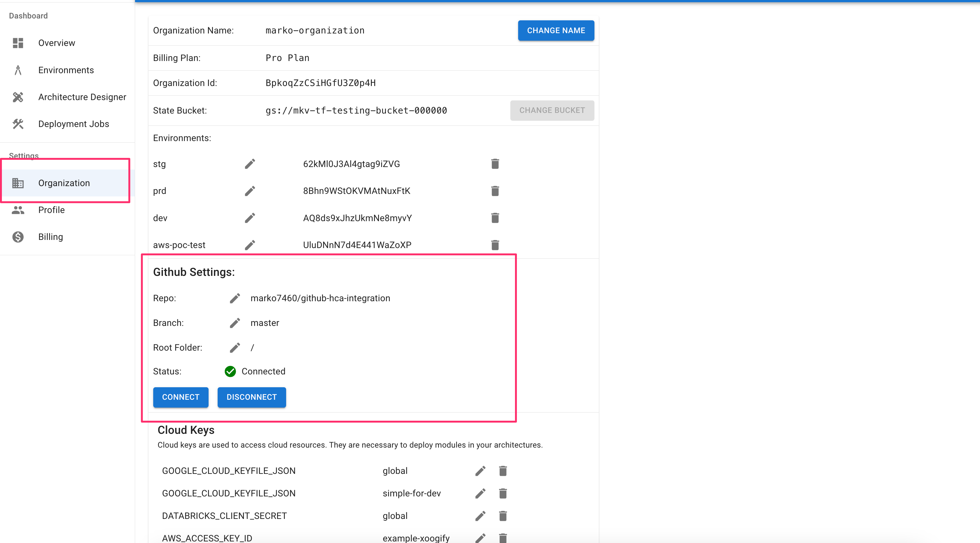
Task: Open Architecture Designer from sidebar
Action: (x=82, y=97)
